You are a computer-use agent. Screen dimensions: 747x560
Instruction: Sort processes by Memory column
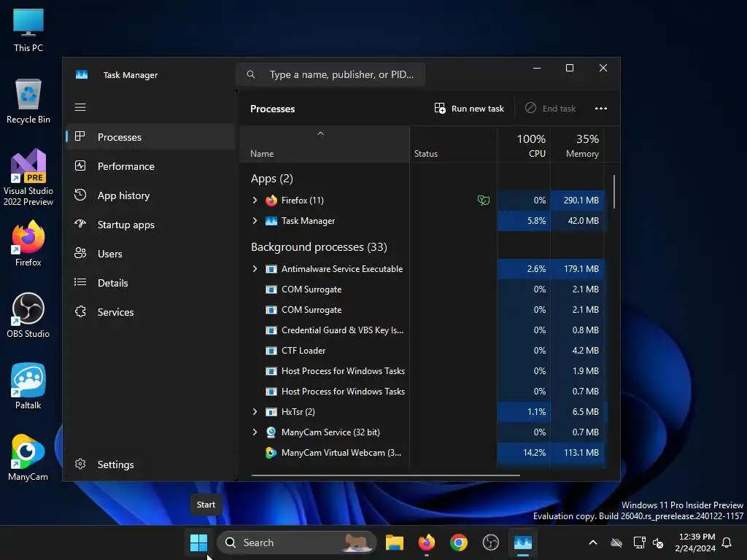pyautogui.click(x=578, y=145)
